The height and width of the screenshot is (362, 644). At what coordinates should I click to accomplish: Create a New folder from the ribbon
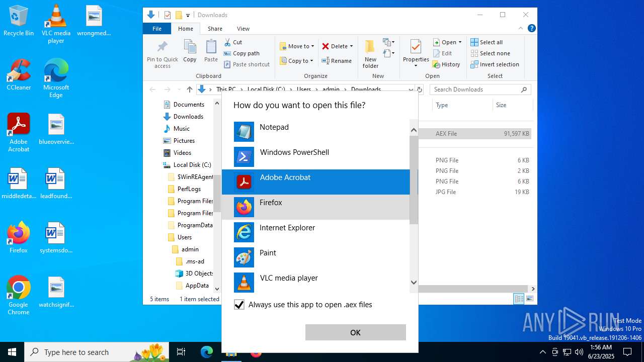[370, 54]
